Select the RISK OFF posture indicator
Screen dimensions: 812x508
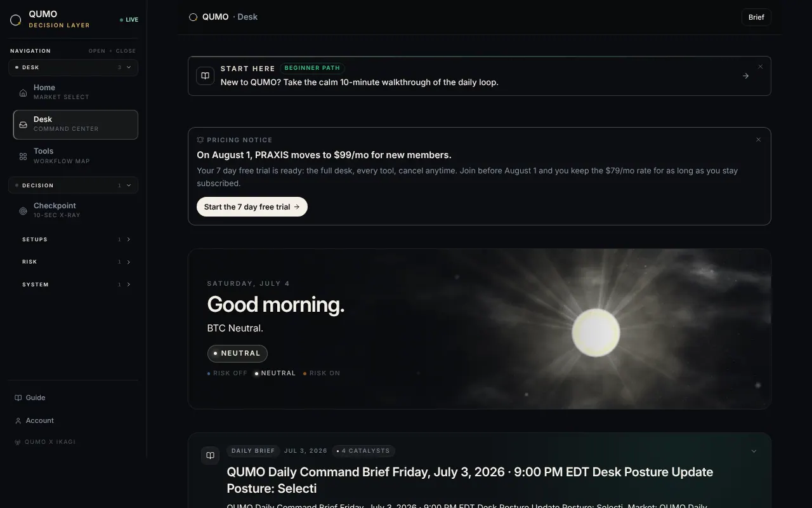[227, 373]
